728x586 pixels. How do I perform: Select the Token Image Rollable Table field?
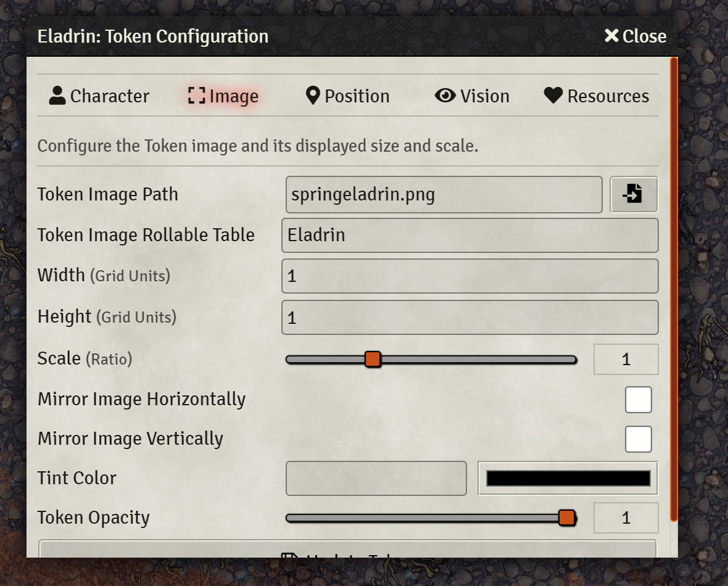pyautogui.click(x=470, y=235)
